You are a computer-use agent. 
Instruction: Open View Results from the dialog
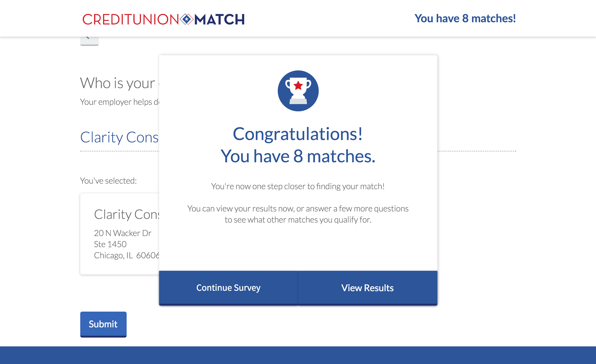click(368, 288)
